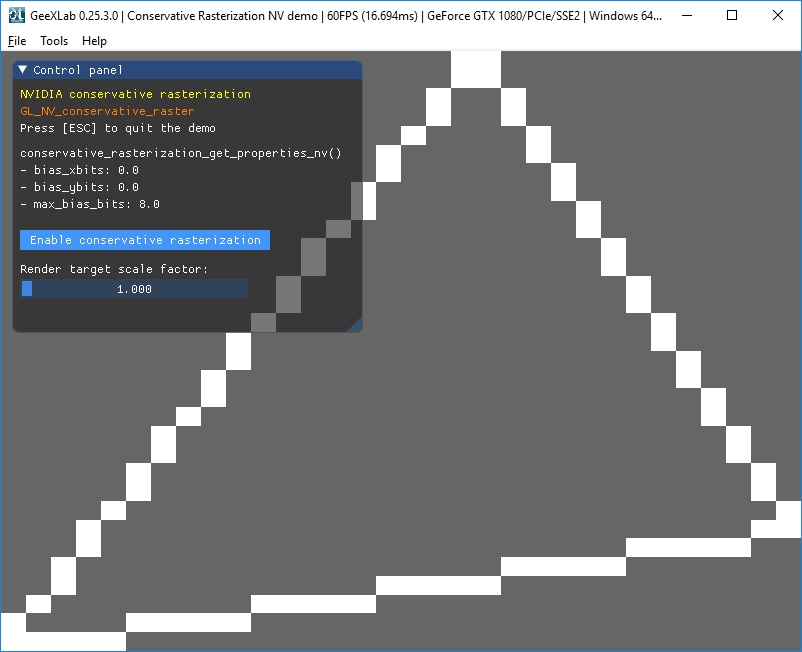Click the Control panel title bar
The width and height of the screenshot is (802, 652).
(x=188, y=70)
